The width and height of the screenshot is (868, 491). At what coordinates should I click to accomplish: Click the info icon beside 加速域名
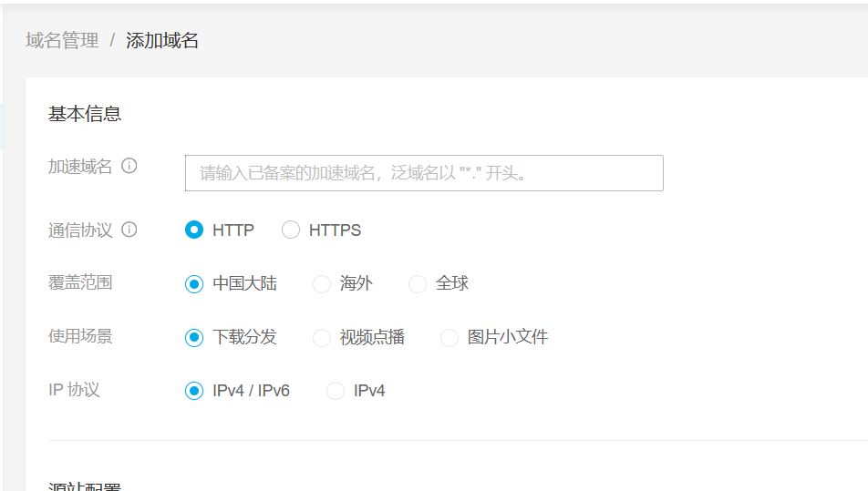pyautogui.click(x=129, y=166)
